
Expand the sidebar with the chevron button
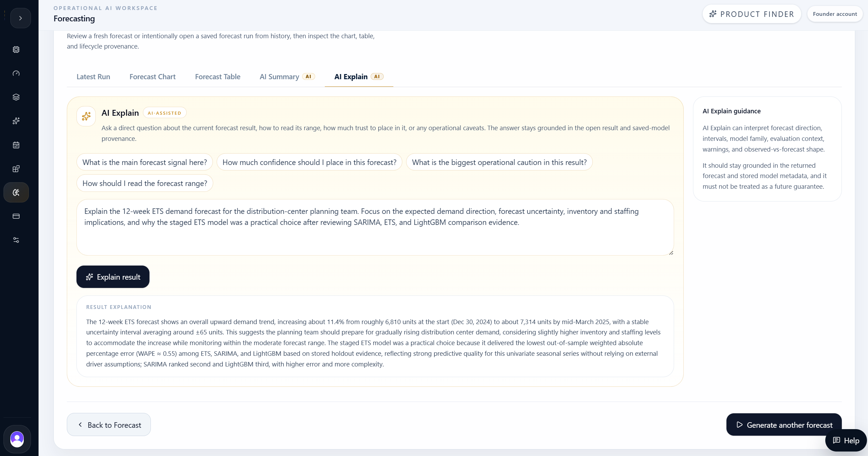20,18
